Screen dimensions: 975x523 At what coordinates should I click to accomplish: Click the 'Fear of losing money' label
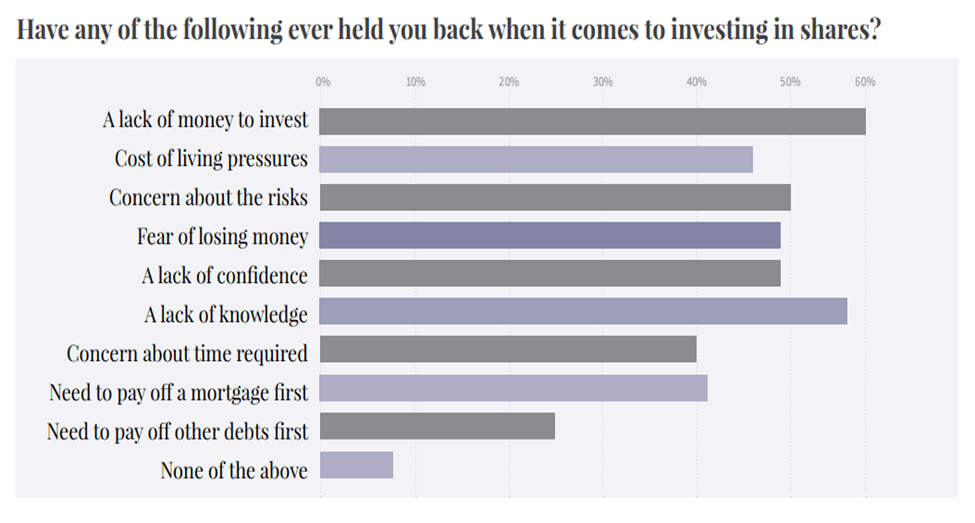[222, 237]
